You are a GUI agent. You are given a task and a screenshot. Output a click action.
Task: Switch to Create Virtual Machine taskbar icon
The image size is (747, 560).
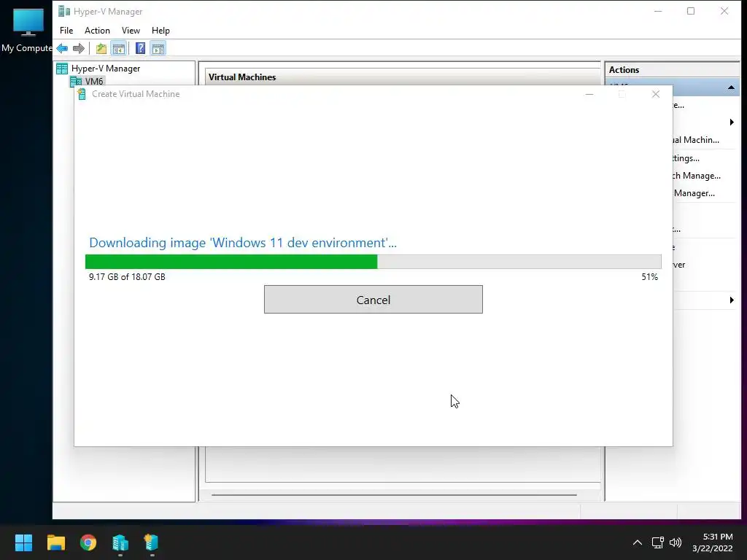152,542
